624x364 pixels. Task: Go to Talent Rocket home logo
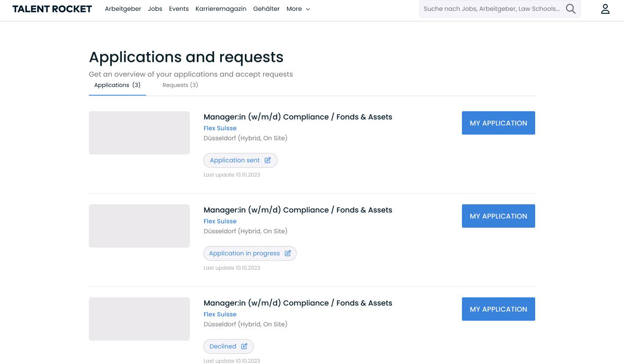[x=52, y=9]
